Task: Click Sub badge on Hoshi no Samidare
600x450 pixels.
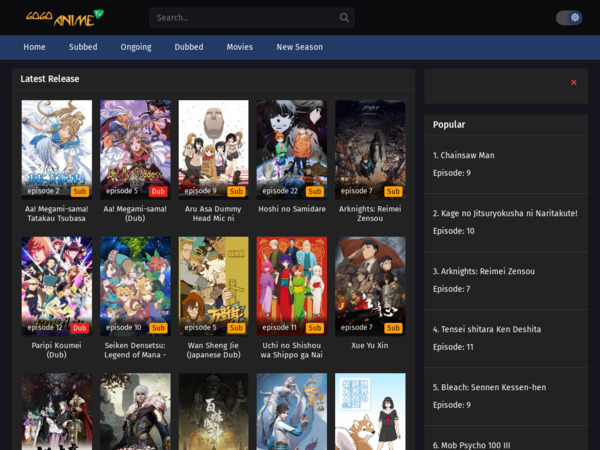Action: [x=315, y=191]
